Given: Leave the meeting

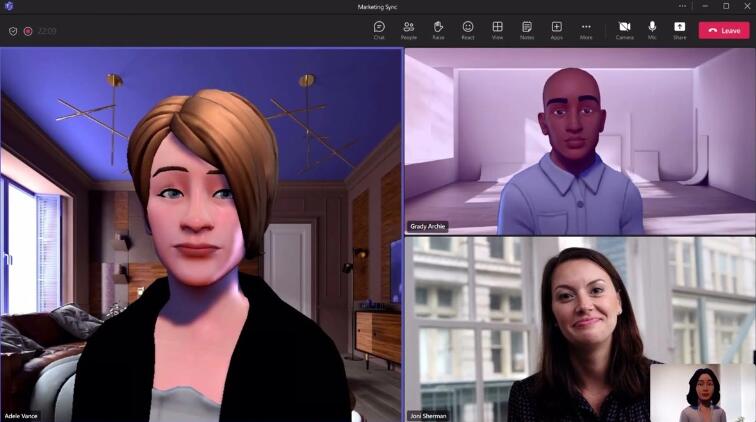Looking at the screenshot, I should (x=723, y=30).
